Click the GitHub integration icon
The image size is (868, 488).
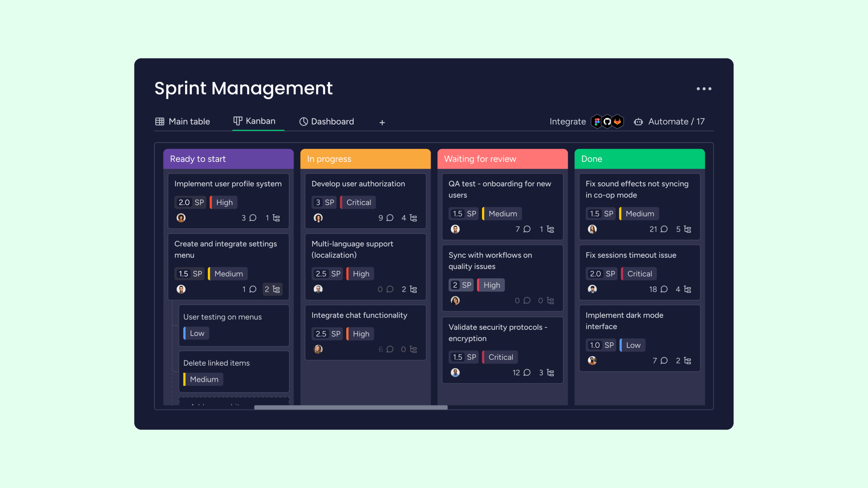point(607,122)
